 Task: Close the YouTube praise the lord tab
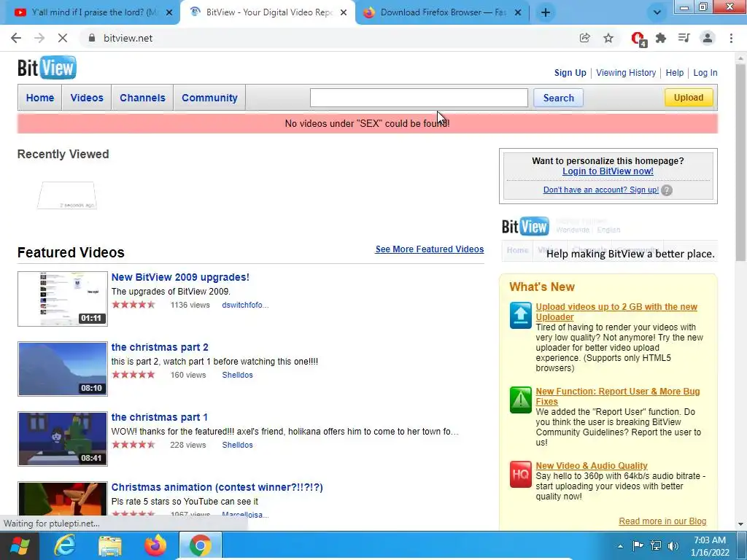pos(169,12)
